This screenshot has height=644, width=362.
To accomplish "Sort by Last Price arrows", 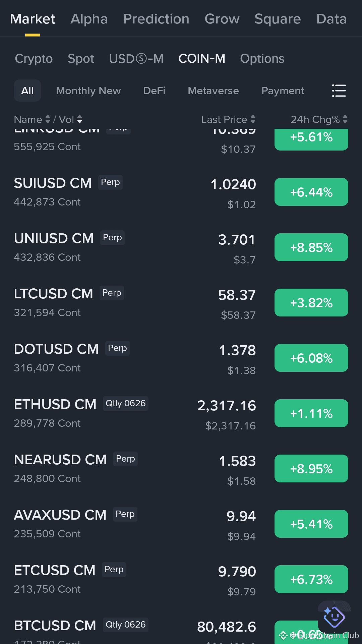I will tap(253, 119).
